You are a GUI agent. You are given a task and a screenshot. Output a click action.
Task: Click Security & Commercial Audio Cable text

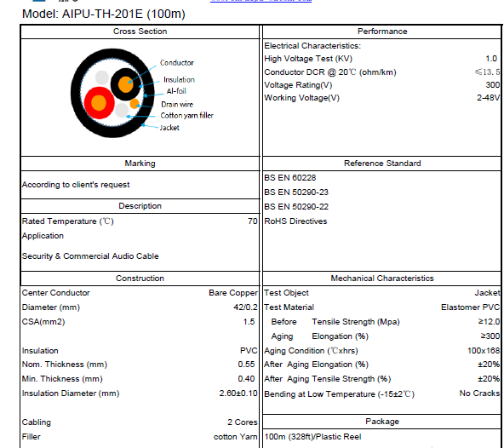(x=90, y=256)
